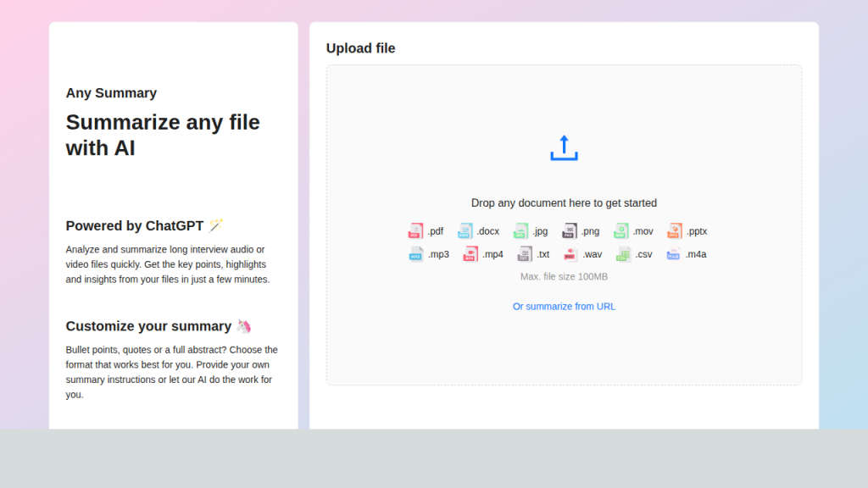
Task: Click the .mp4 video file icon
Action: (470, 254)
